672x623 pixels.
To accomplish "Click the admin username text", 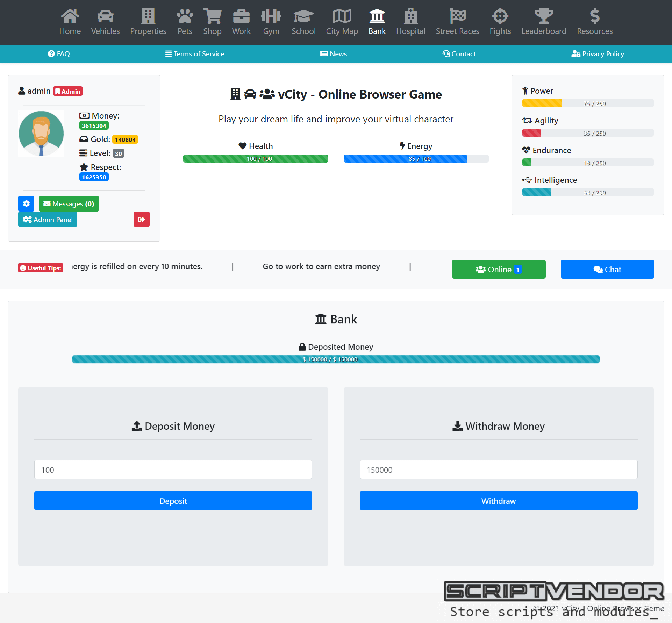I will (x=39, y=91).
